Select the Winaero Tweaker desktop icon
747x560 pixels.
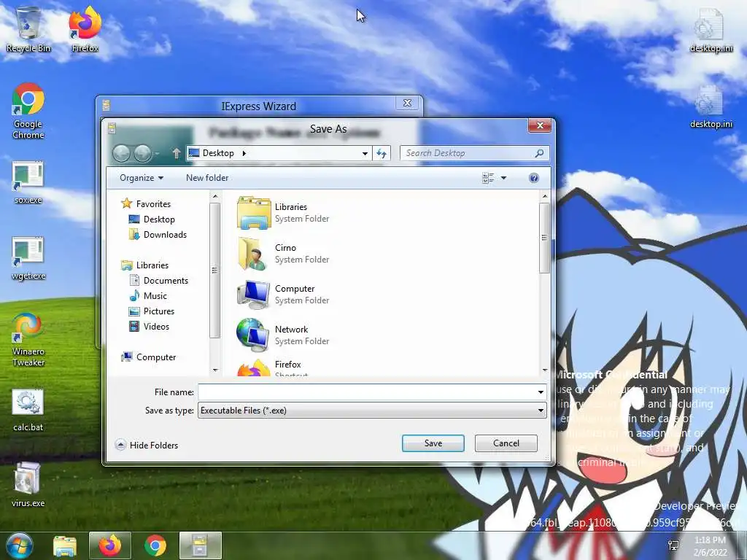click(28, 340)
